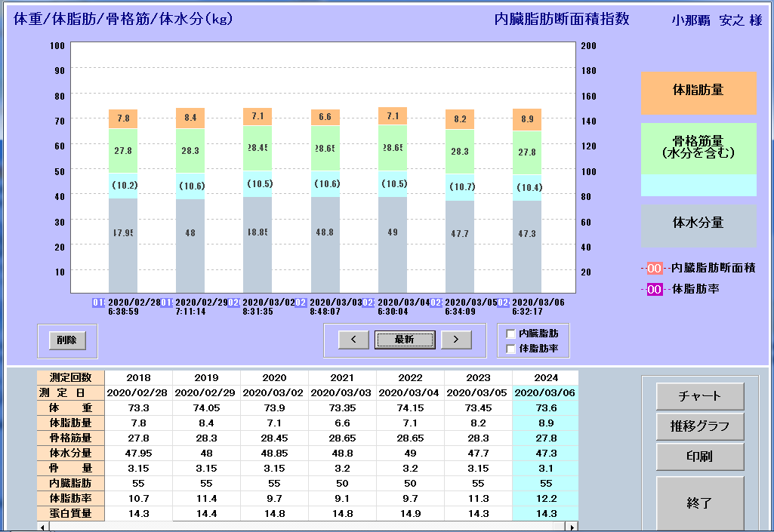Click body water cell 48.85
The image size is (774, 532).
click(274, 454)
